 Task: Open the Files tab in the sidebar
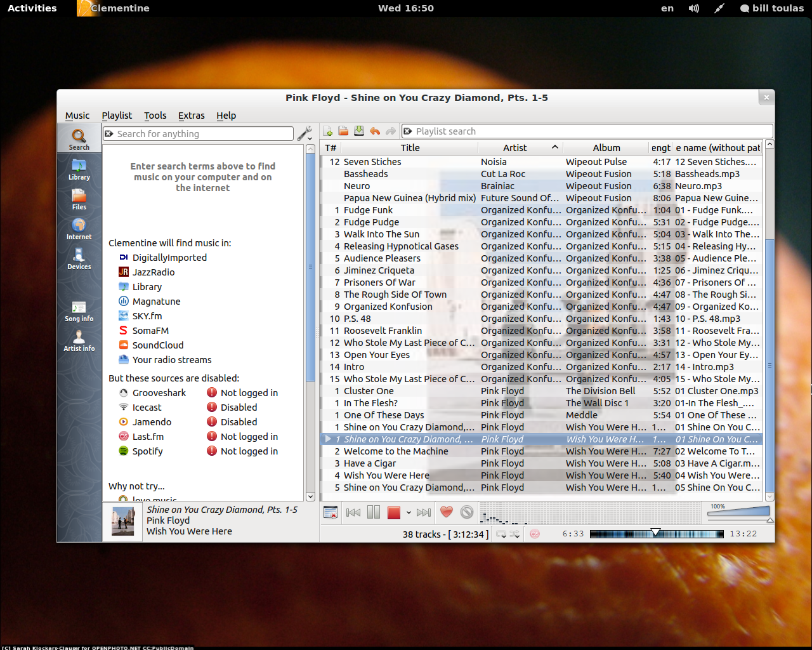tap(79, 199)
